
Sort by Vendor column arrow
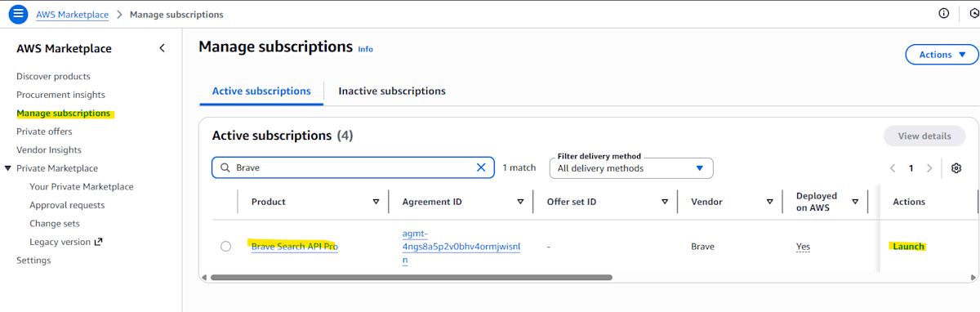(x=769, y=202)
